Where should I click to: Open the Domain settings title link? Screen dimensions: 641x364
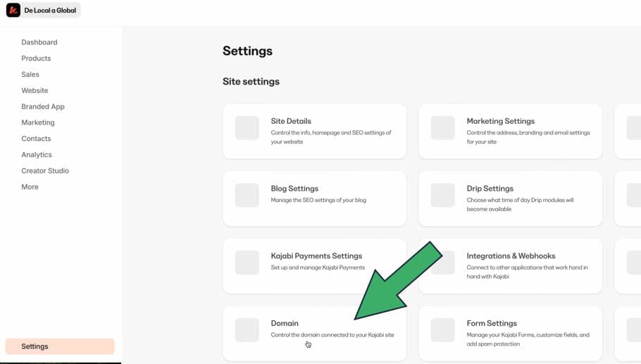(285, 323)
